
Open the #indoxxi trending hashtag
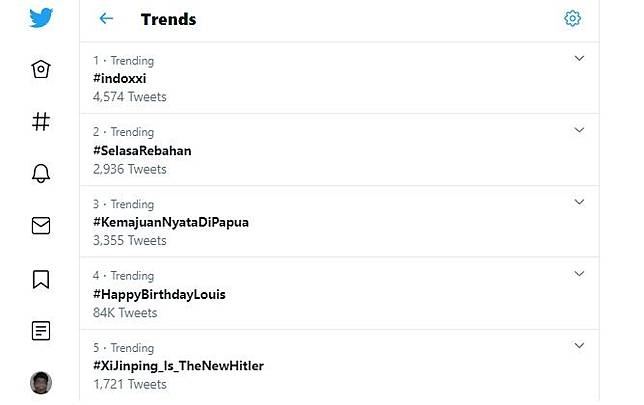point(120,79)
